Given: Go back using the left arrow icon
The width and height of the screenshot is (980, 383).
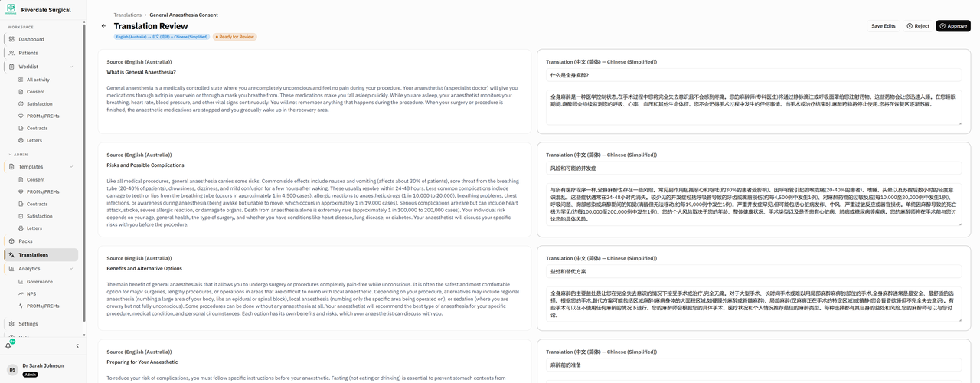Looking at the screenshot, I should click(104, 26).
